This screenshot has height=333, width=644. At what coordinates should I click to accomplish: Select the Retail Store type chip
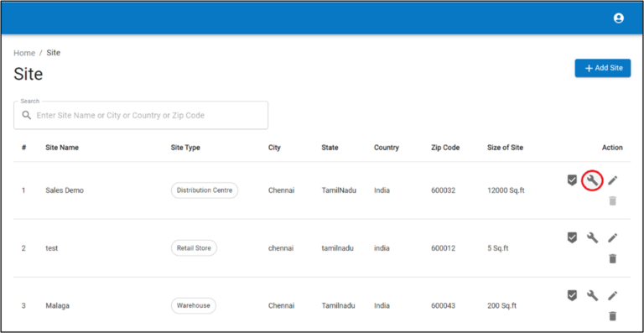[x=194, y=248]
